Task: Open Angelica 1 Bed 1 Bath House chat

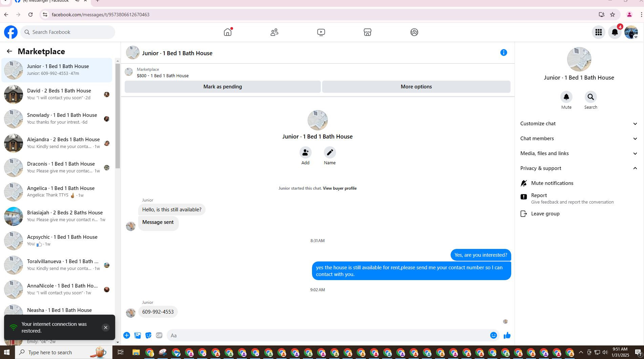Action: [57, 192]
